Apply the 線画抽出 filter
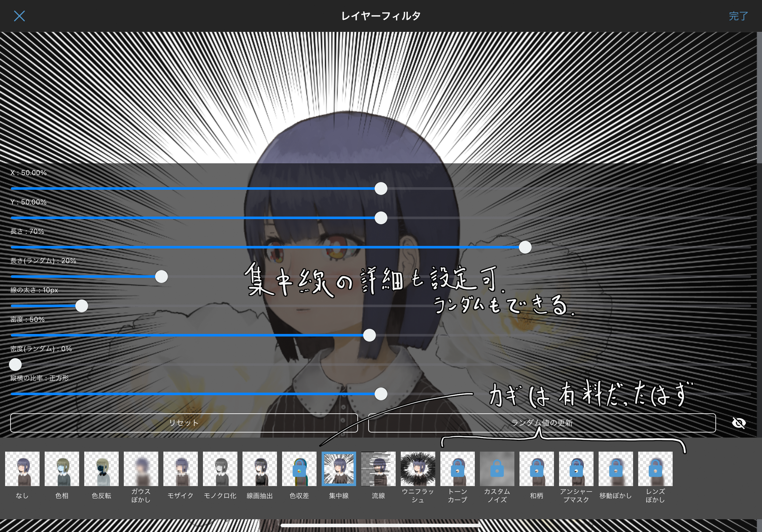Image resolution: width=762 pixels, height=532 pixels. [x=259, y=468]
